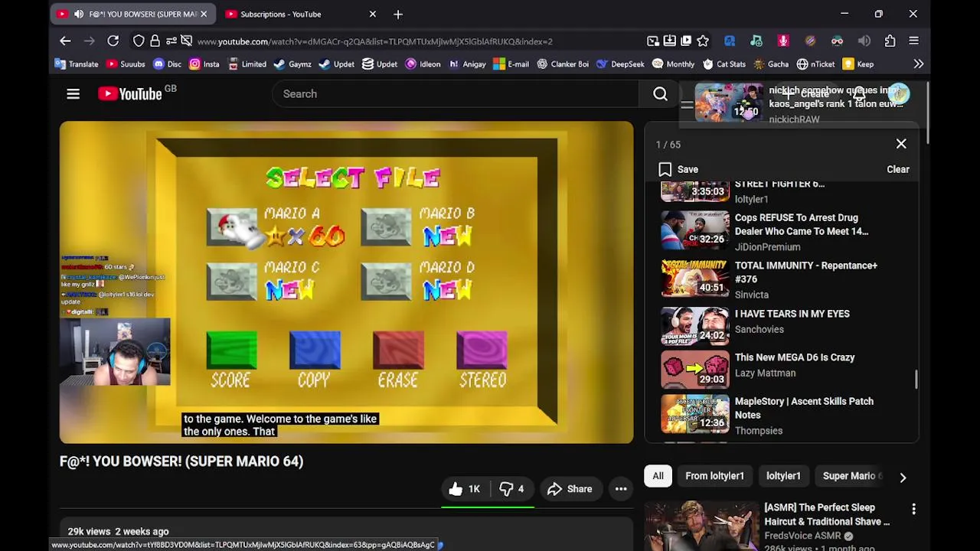Like the video with thumbs up
Viewport: 980px width, 551px height.
point(465,489)
